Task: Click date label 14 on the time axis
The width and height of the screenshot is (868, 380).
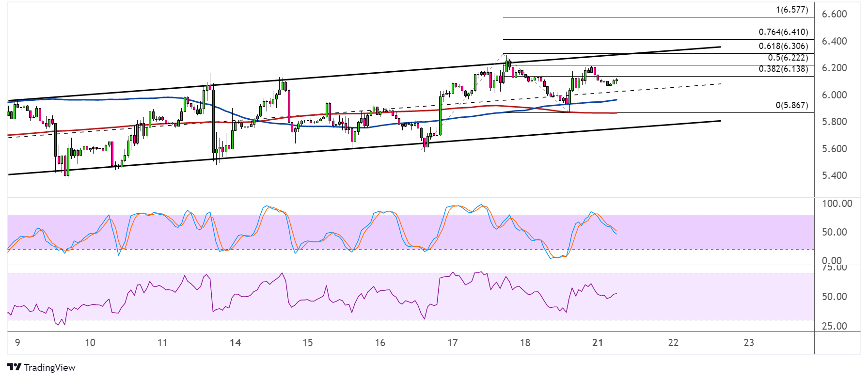Action: click(x=235, y=343)
